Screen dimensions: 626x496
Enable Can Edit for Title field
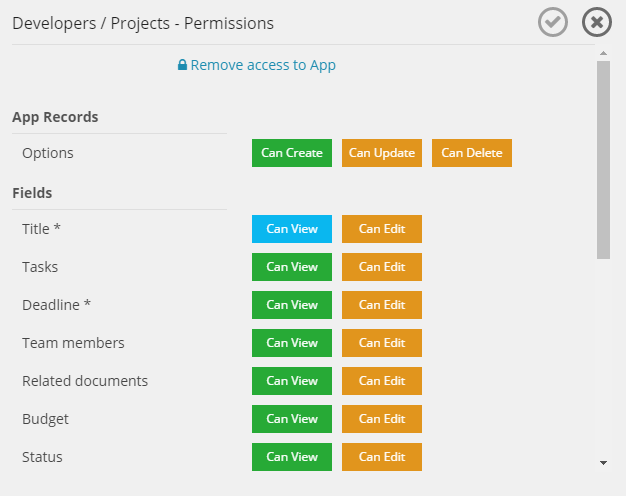381,229
